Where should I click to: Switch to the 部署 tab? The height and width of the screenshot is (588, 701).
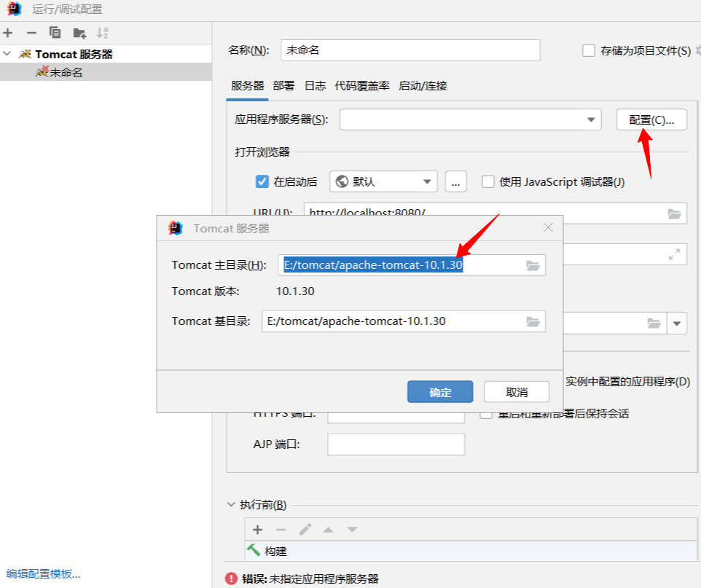tap(283, 86)
